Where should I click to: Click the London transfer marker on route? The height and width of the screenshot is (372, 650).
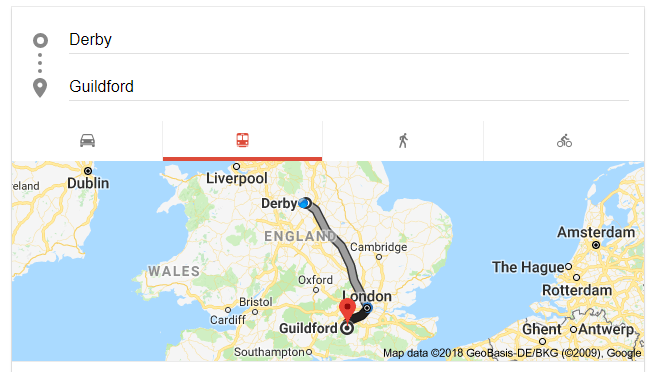pos(367,308)
